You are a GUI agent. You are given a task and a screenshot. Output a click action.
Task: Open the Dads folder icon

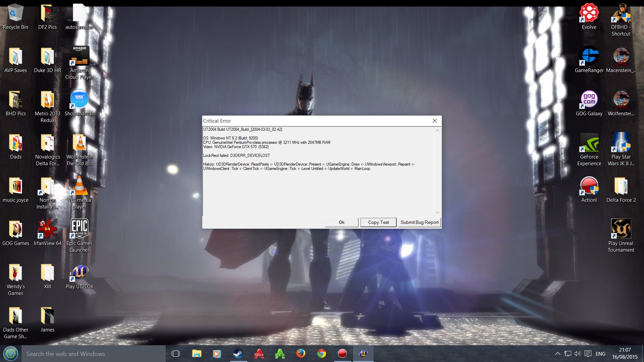[15, 146]
